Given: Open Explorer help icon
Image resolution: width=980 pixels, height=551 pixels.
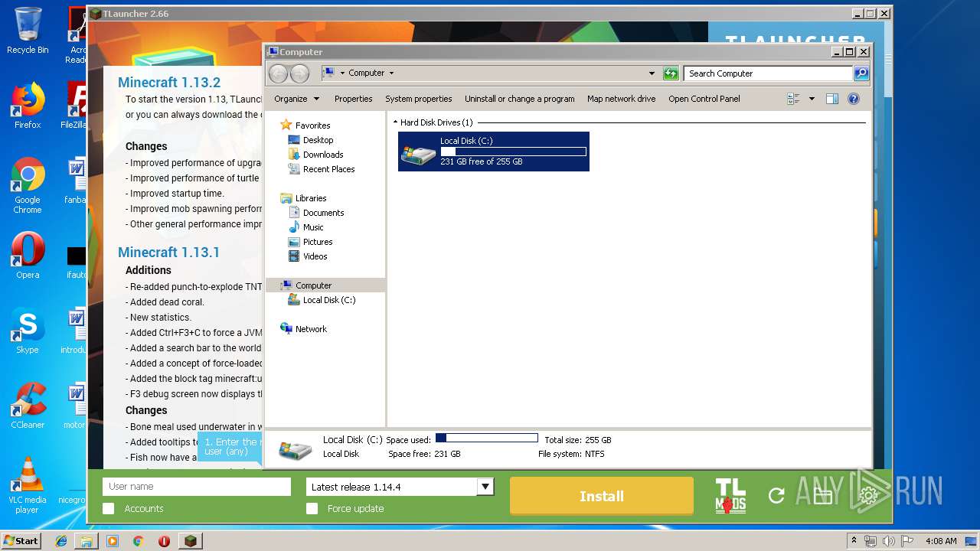Looking at the screenshot, I should coord(854,99).
